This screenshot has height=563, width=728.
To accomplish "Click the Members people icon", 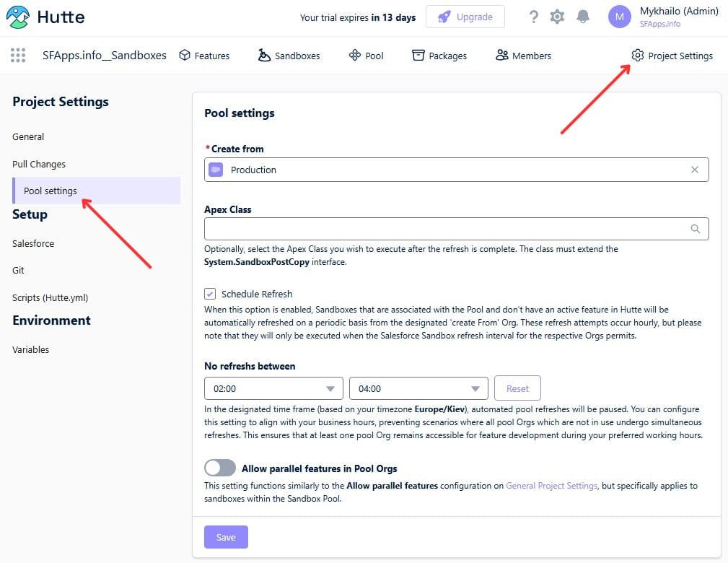I will (x=502, y=56).
